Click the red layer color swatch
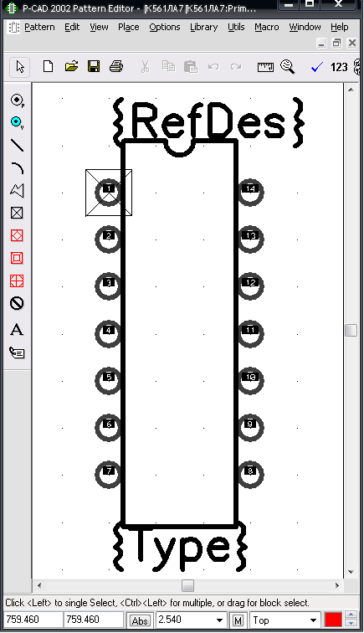Screen dimensions: 364x633 (333, 620)
